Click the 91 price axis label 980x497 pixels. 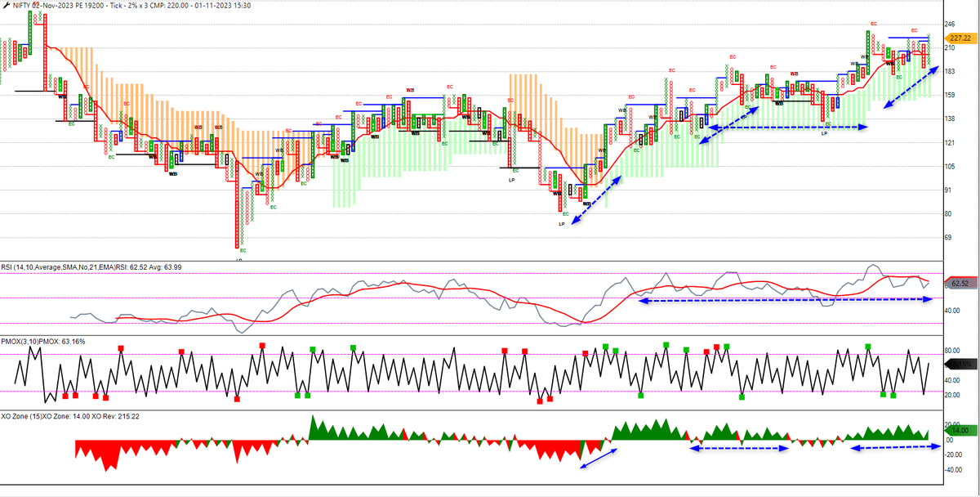(948, 190)
